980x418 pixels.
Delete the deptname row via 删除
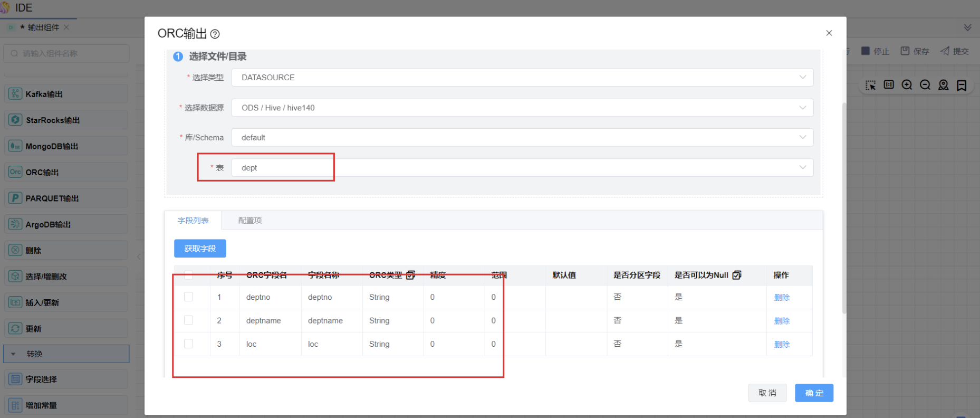[782, 321]
